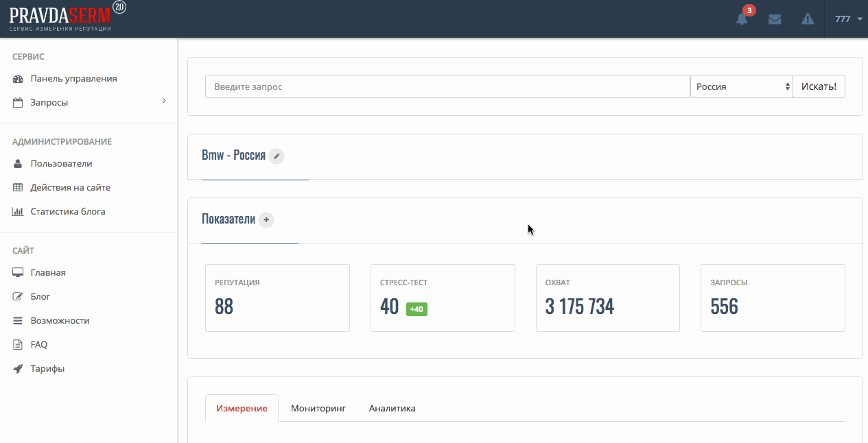Click the Показатели section heading

tap(228, 219)
